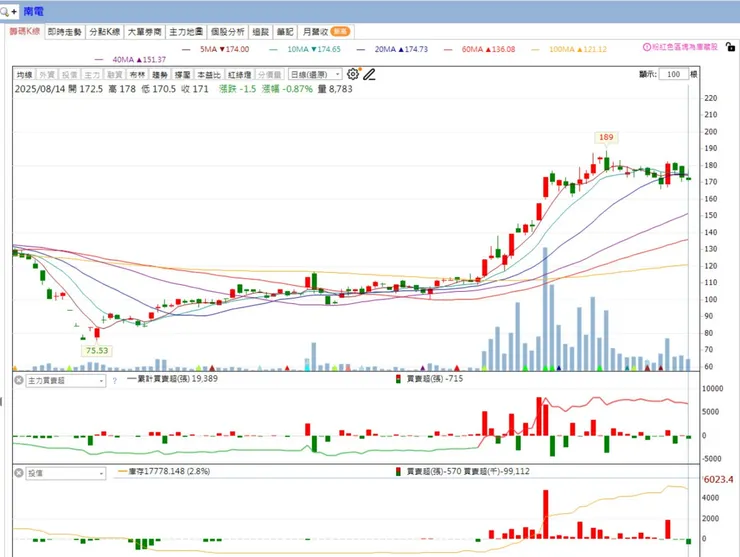Screen dimensions: 740x557
Task: Select the pen drawing tool icon
Action: (370, 74)
